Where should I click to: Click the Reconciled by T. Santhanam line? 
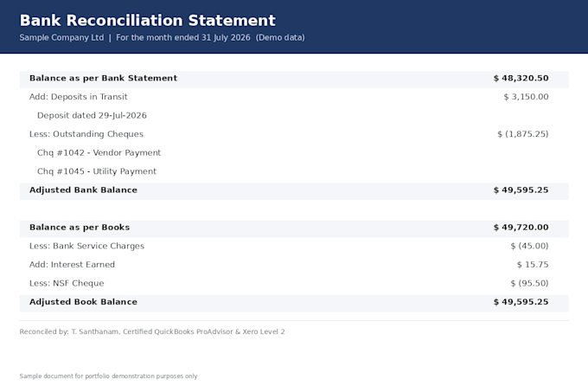coord(152,331)
